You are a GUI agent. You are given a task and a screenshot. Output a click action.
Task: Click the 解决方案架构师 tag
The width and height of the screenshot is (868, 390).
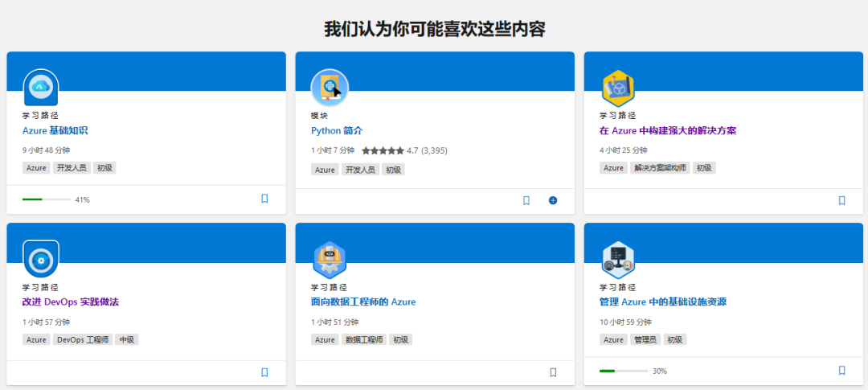(660, 168)
